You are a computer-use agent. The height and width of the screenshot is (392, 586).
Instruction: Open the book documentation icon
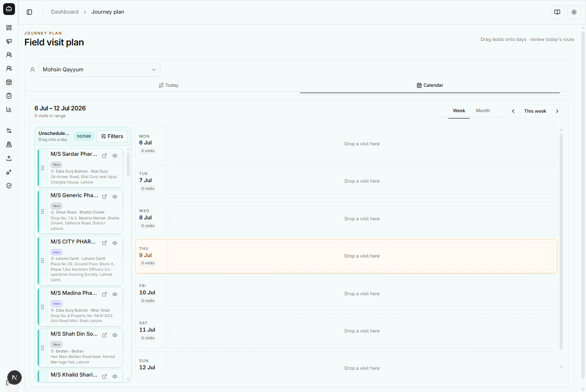tap(557, 12)
